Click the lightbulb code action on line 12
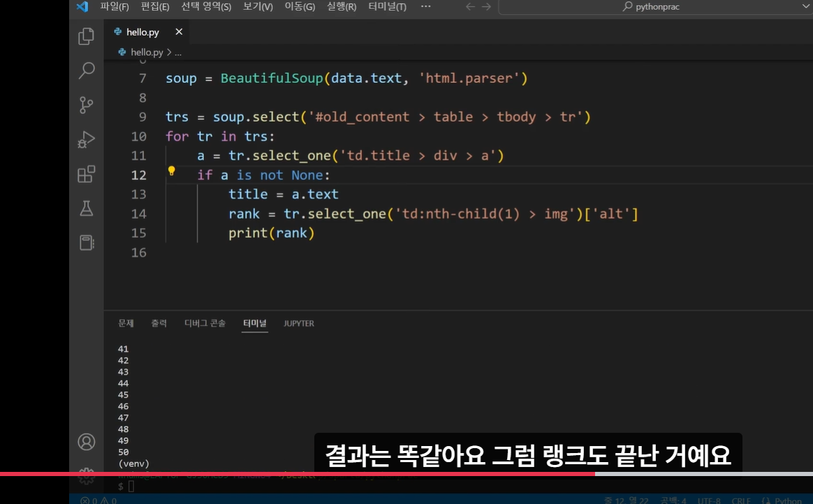This screenshot has height=504, width=813. [x=172, y=171]
